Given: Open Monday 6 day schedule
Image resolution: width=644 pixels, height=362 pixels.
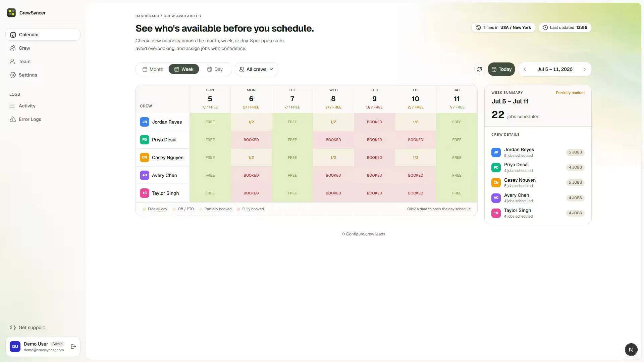Looking at the screenshot, I should [251, 99].
